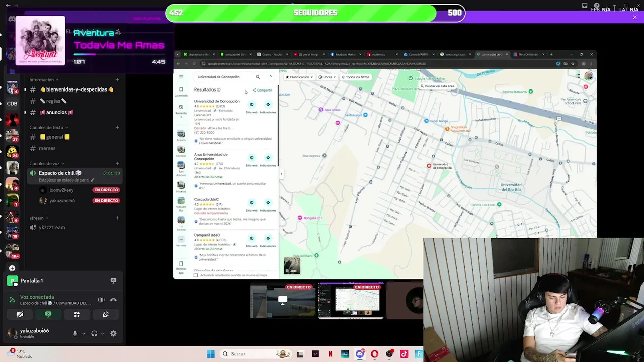Screen dimensions: 644x362
Task: Add a Discord server with plus button
Action: [12, 268]
